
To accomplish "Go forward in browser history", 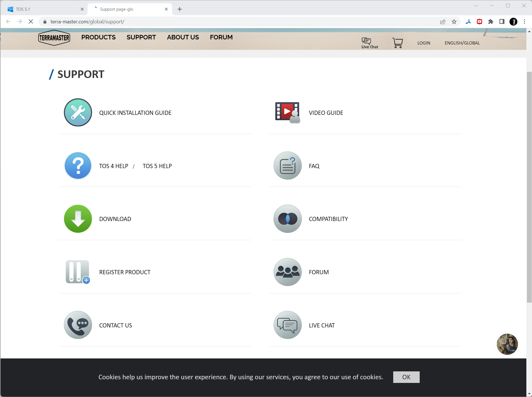I will [19, 21].
